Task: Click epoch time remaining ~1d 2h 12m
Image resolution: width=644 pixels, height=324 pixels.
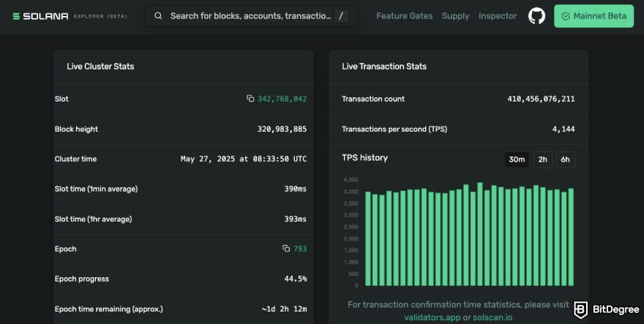Action: point(284,309)
